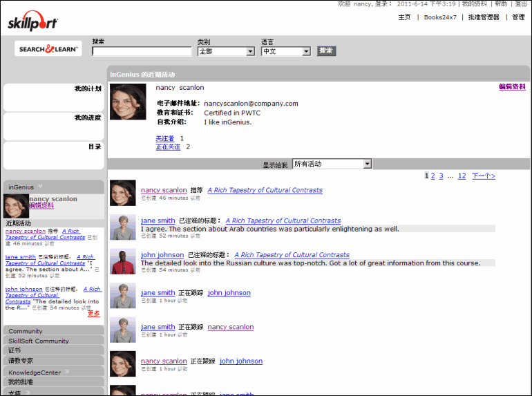The width and height of the screenshot is (532, 396).
Task: Open john johnson link followed by jane smith
Action: tap(229, 292)
